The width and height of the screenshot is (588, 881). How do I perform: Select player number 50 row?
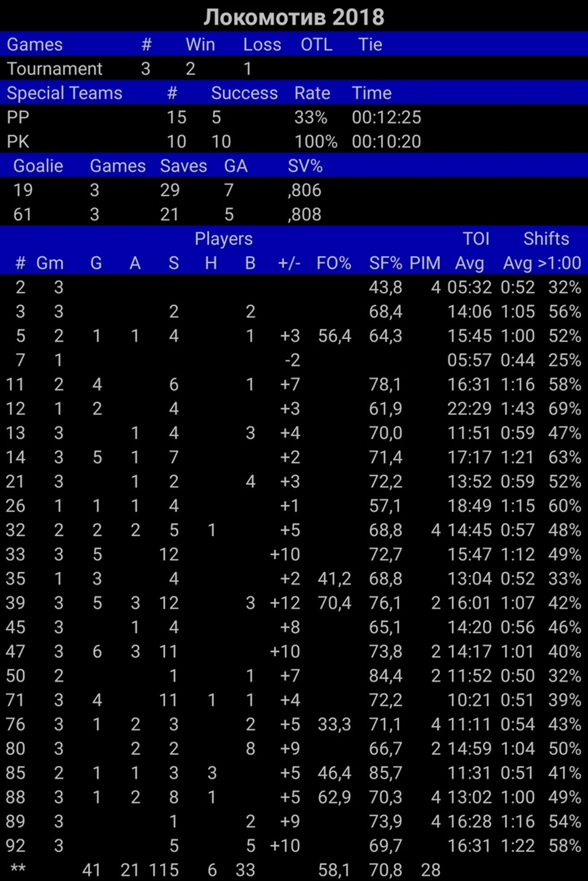coord(294,676)
